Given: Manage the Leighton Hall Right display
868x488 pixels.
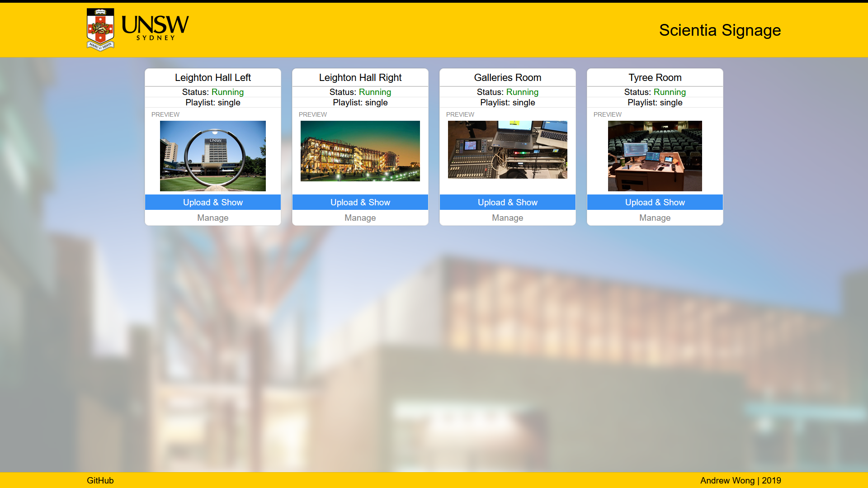Looking at the screenshot, I should click(x=360, y=218).
